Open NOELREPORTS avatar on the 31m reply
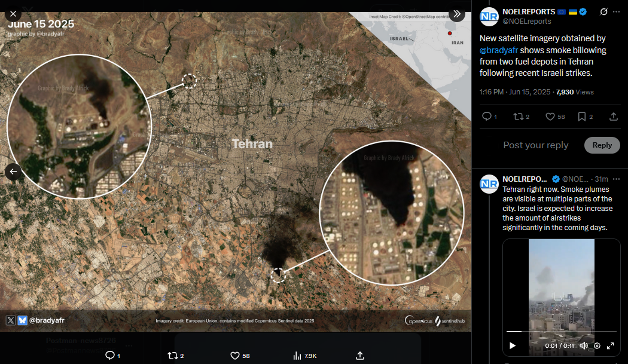The image size is (628, 364). coord(489,184)
